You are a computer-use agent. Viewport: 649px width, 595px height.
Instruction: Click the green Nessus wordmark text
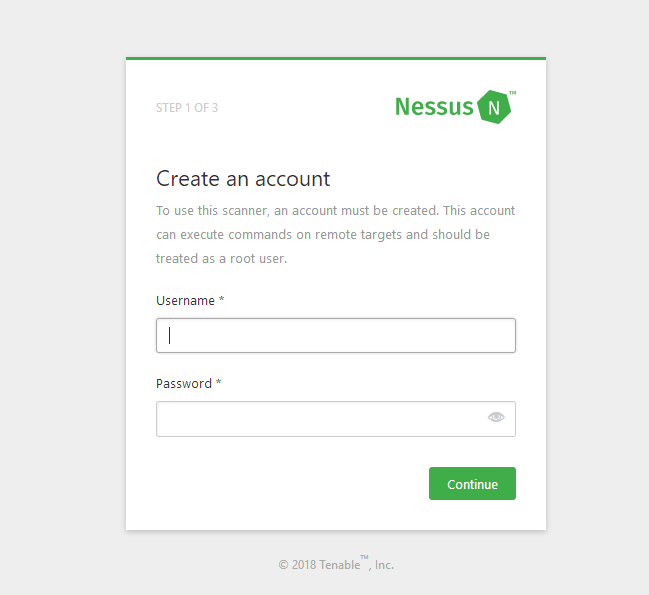[434, 107]
